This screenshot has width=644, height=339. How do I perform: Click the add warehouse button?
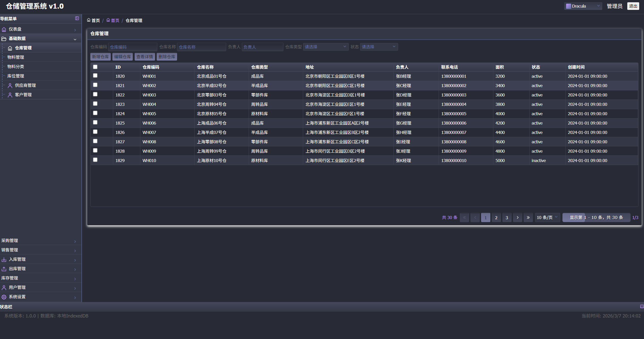pyautogui.click(x=100, y=57)
